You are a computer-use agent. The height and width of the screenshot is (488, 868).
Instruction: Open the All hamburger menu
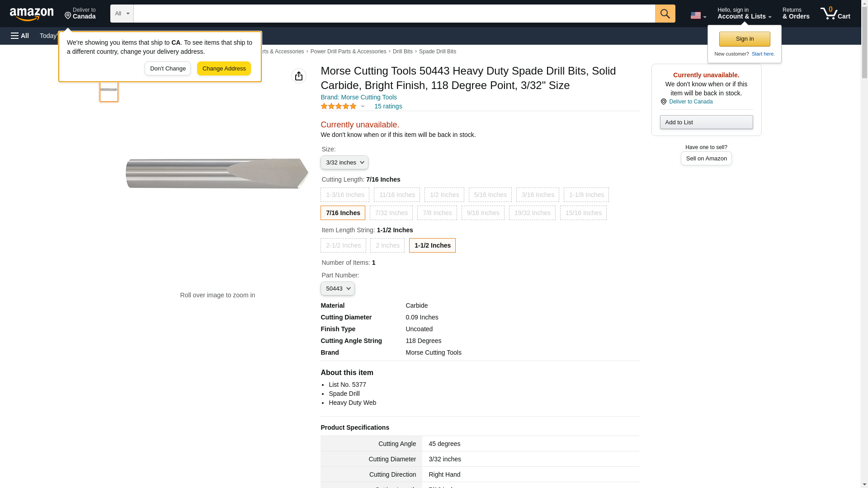(x=20, y=36)
